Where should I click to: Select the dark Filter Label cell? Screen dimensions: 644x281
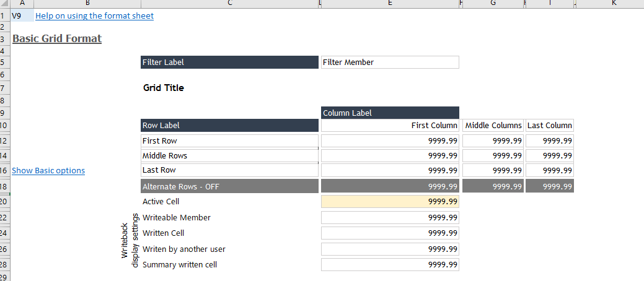(229, 63)
